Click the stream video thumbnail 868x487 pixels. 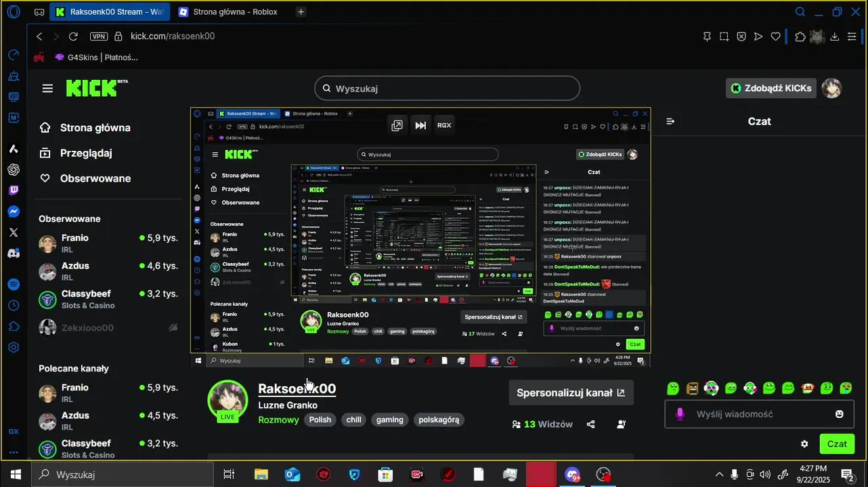coord(420,237)
